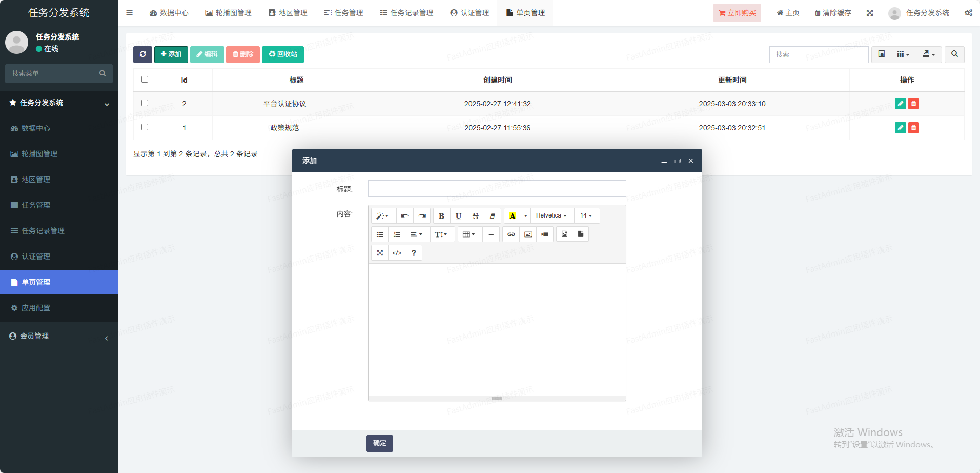The height and width of the screenshot is (473, 980).
Task: Insert an ordered numbered list
Action: click(x=397, y=234)
